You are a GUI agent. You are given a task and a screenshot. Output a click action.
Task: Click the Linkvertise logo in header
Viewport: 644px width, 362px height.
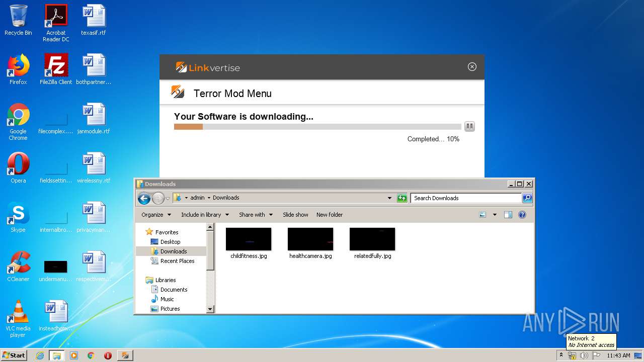coord(208,67)
